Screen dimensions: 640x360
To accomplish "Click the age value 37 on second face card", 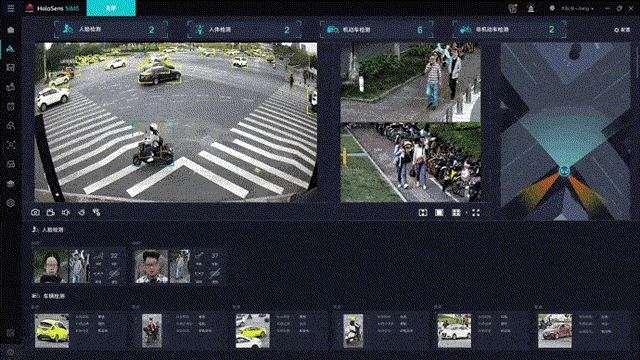I will coord(215,256).
